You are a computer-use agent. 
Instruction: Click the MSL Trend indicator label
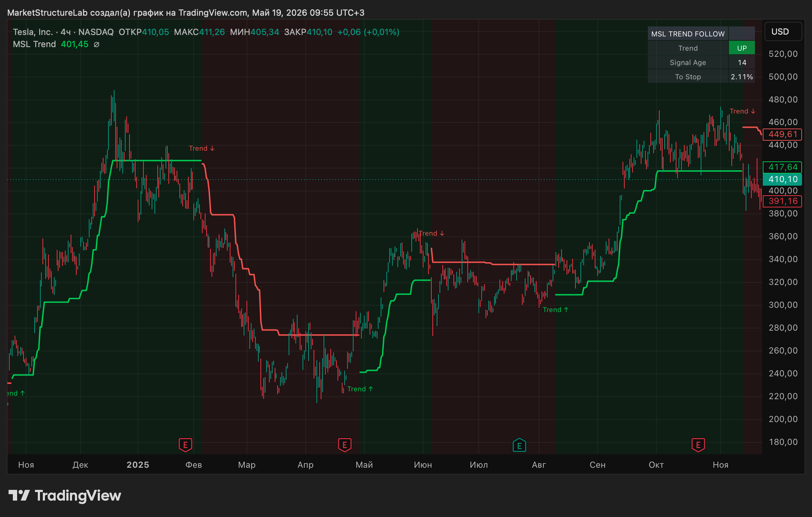[x=34, y=44]
